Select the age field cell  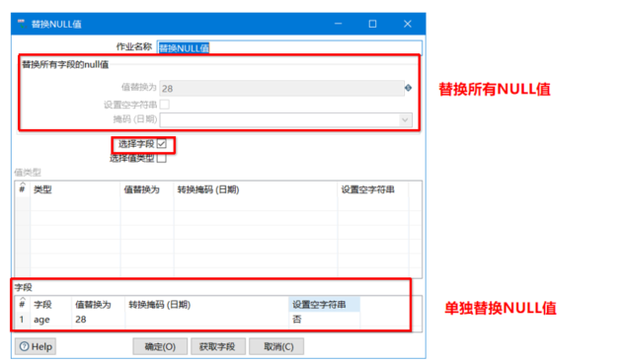point(51,320)
